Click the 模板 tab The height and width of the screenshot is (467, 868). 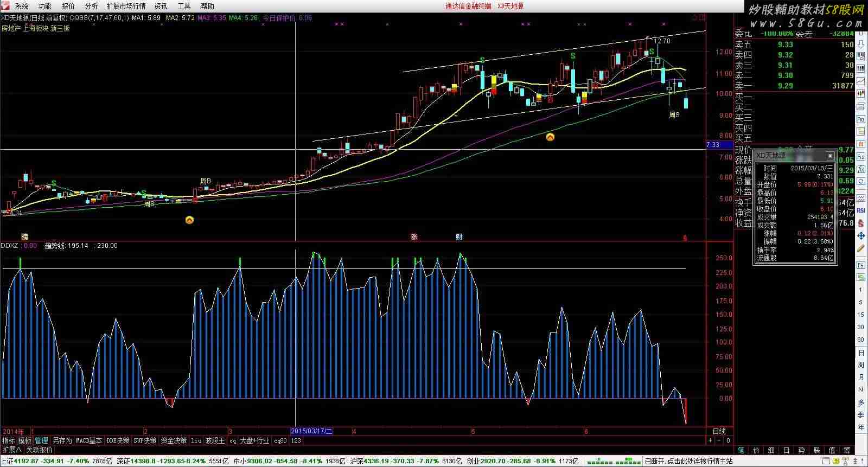pyautogui.click(x=25, y=440)
